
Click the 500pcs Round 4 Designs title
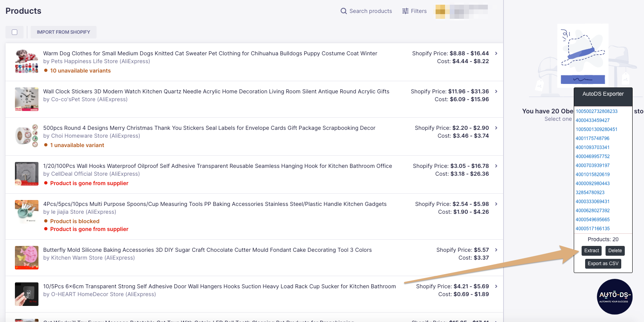(x=209, y=128)
